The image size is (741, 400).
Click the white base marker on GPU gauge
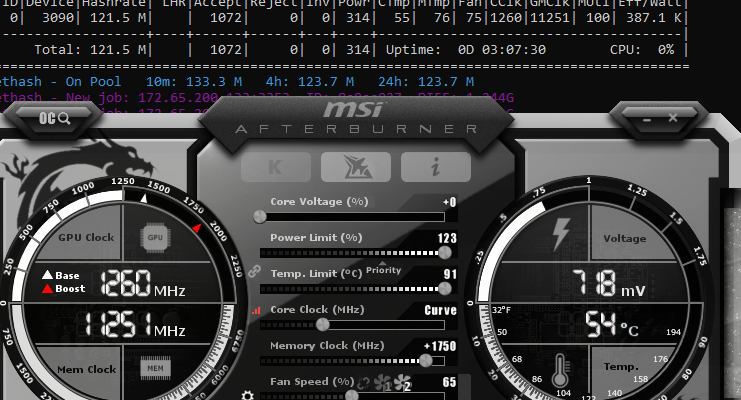[x=144, y=199]
